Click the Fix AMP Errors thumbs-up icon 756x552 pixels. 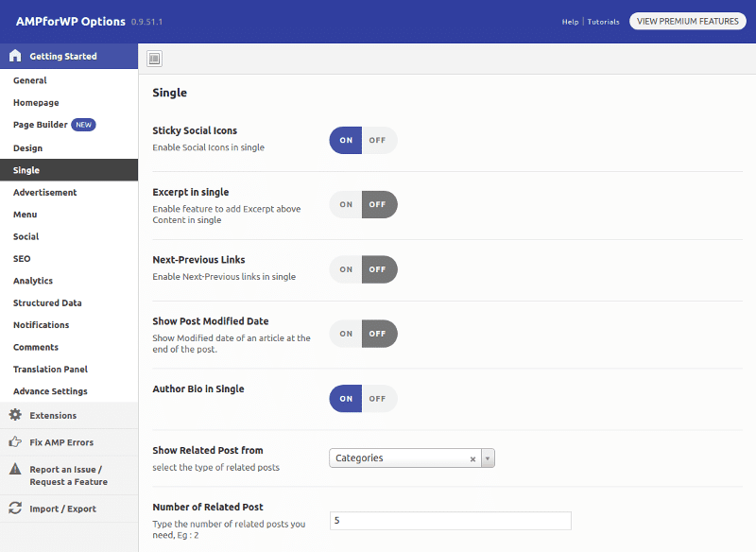15,441
